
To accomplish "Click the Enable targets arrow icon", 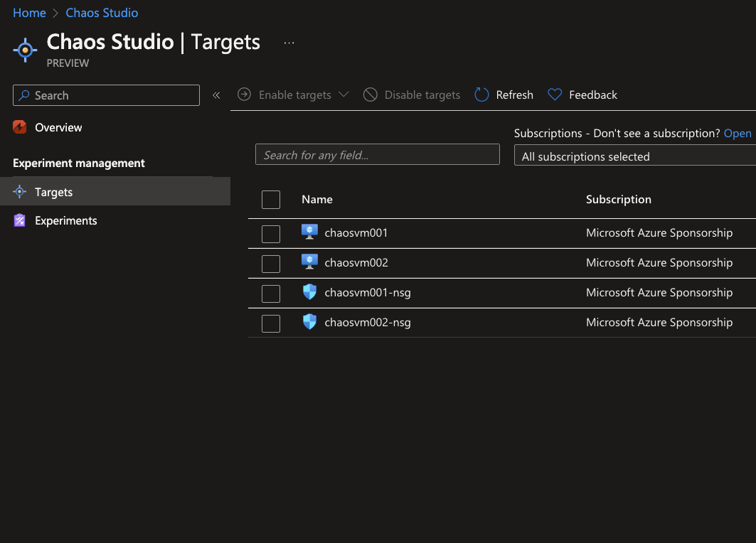I will click(245, 95).
